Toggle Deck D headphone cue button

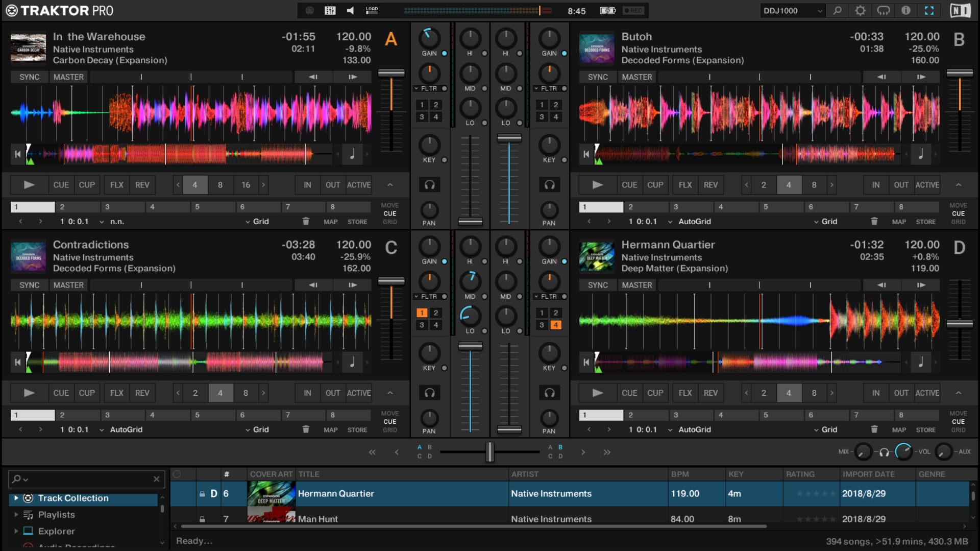click(549, 393)
